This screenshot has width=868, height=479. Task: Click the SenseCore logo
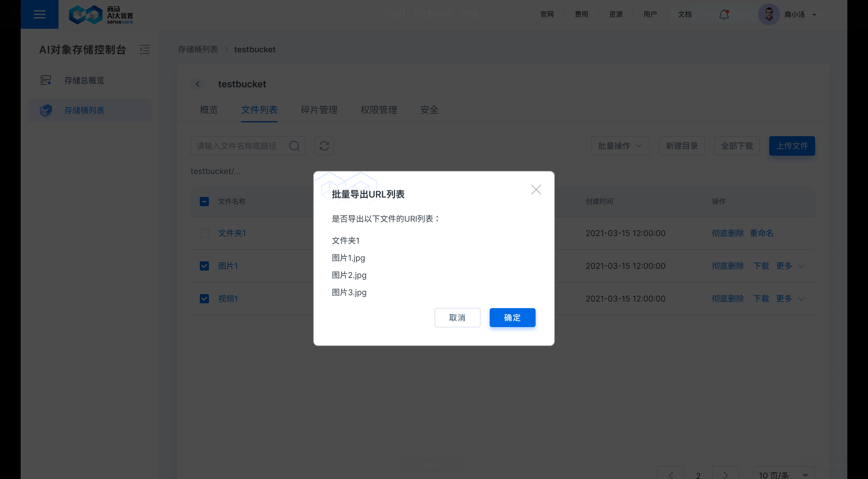point(100,14)
